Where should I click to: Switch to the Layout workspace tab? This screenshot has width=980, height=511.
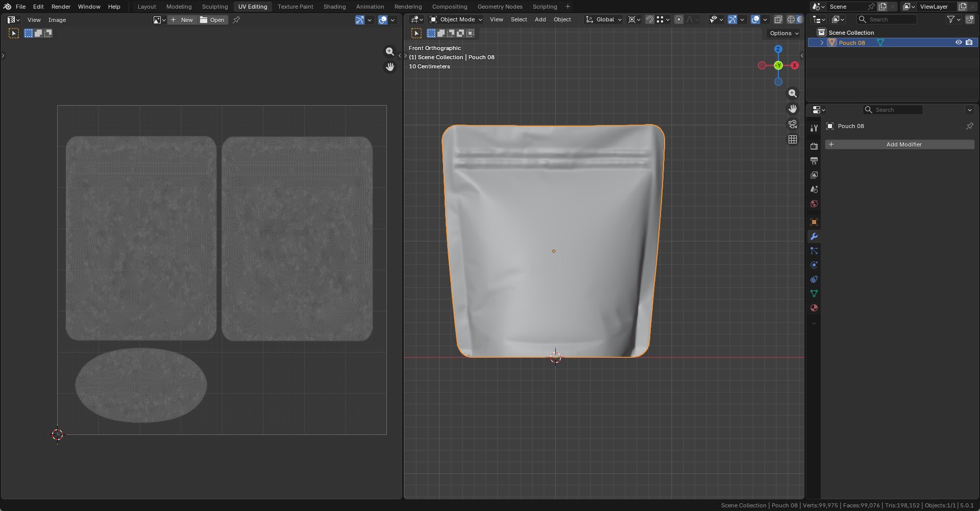click(x=146, y=7)
